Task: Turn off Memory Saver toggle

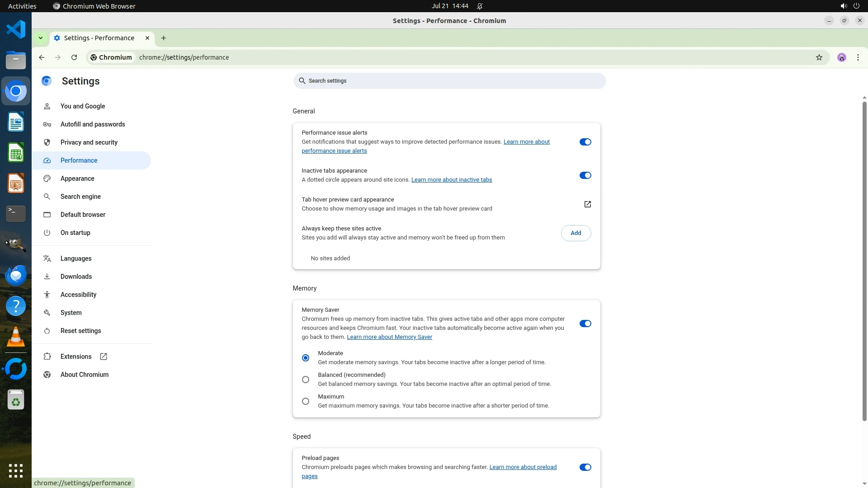Action: (x=585, y=324)
